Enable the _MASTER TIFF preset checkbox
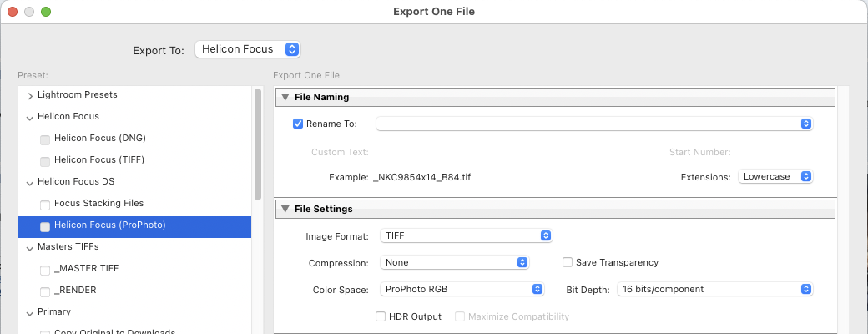The width and height of the screenshot is (868, 334). tap(45, 270)
